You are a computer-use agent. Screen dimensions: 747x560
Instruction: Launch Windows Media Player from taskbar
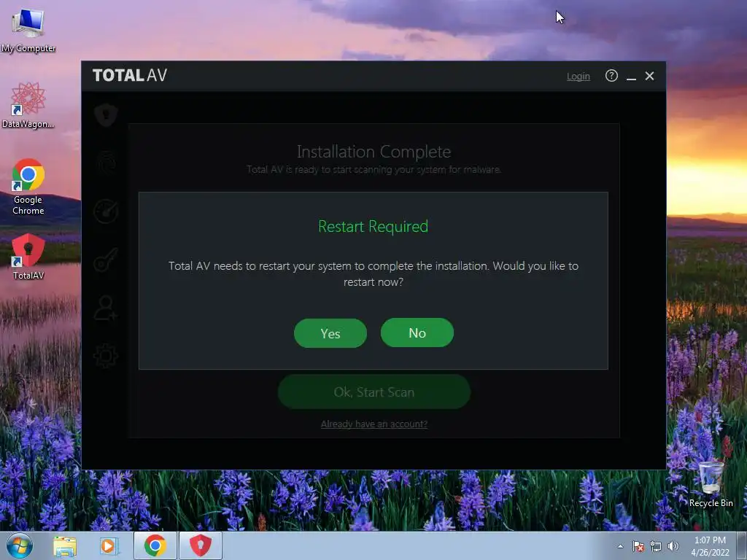[x=108, y=546]
